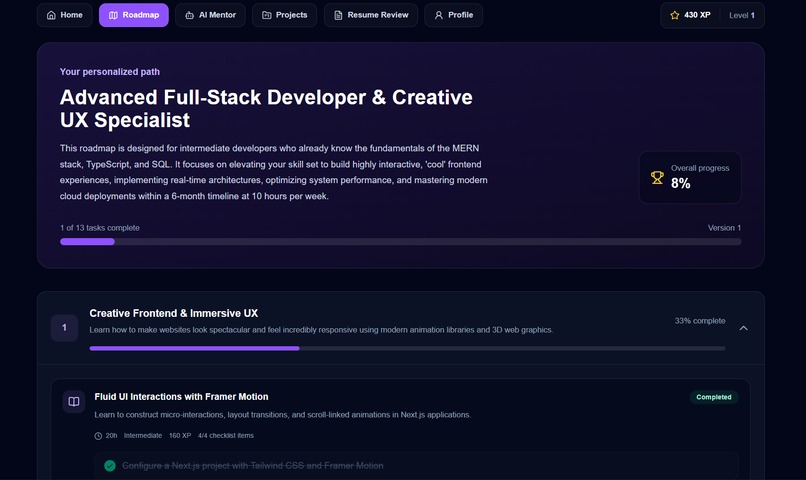
Task: Click the Level 1 indicator
Action: (742, 15)
